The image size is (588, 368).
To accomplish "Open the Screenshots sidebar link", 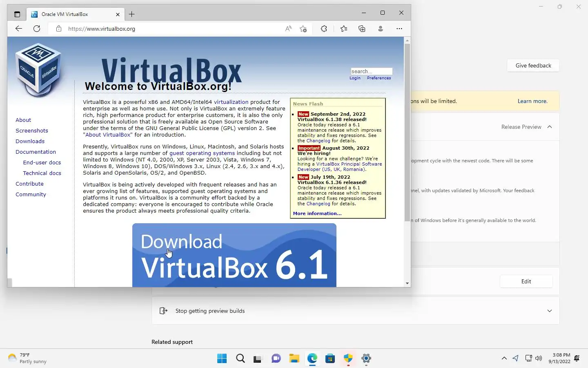I will tap(32, 130).
